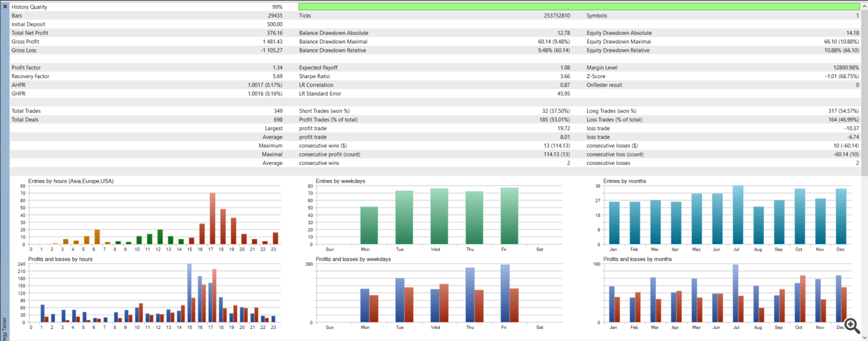Click the July bar in Entries by months
The width and height of the screenshot is (868, 341).
pos(738,215)
